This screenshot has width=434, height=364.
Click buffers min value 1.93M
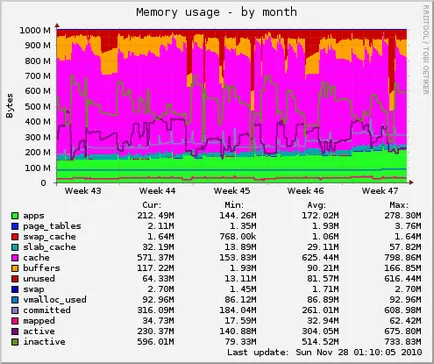pos(243,268)
